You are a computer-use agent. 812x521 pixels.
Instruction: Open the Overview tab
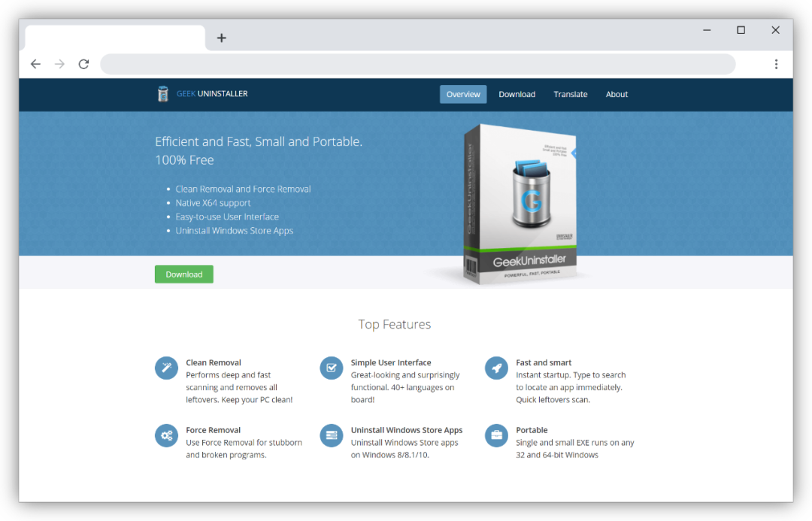(463, 94)
